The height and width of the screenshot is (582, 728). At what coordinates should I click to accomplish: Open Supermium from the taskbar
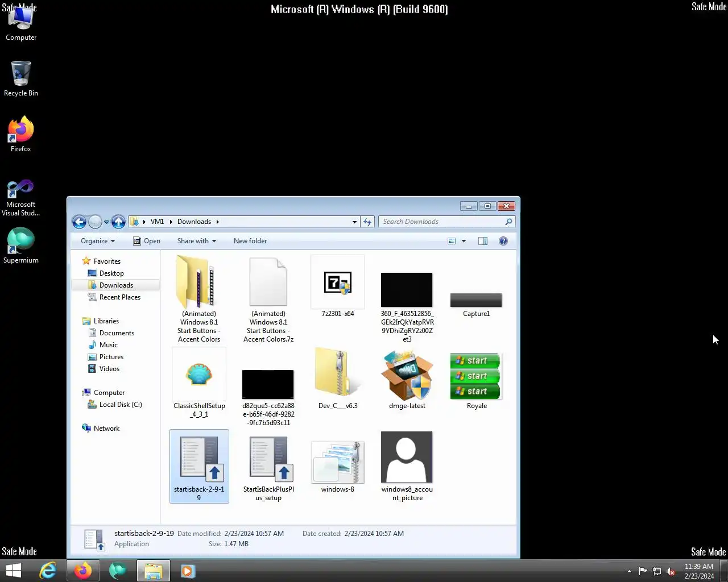pos(118,571)
